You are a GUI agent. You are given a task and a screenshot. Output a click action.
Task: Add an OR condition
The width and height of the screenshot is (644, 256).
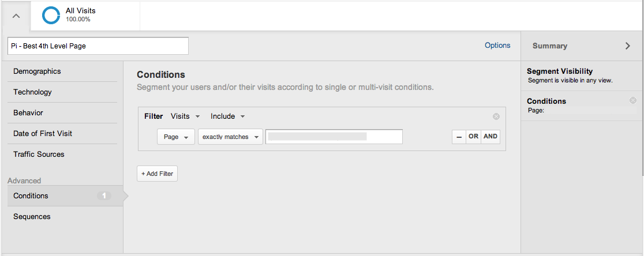click(473, 137)
